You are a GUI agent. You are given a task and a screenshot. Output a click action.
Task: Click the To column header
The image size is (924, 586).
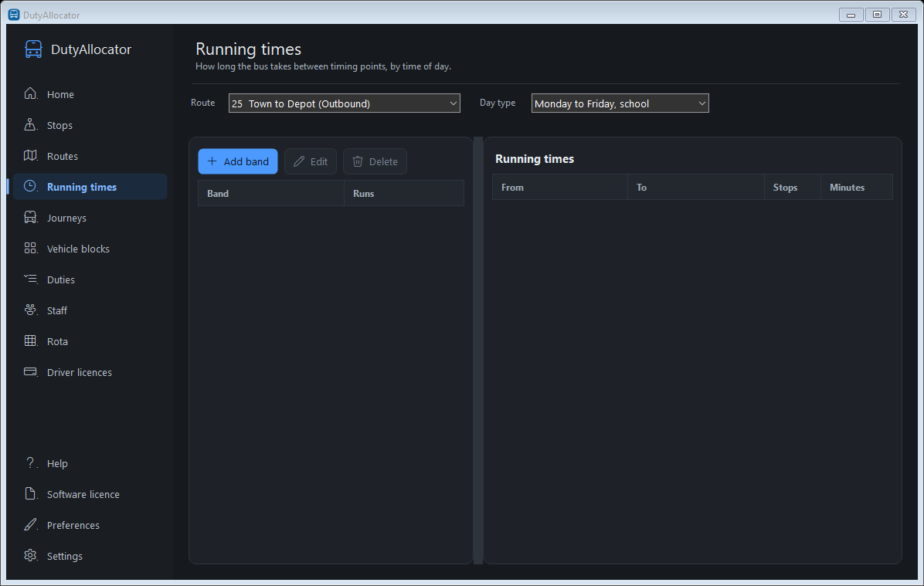(696, 188)
